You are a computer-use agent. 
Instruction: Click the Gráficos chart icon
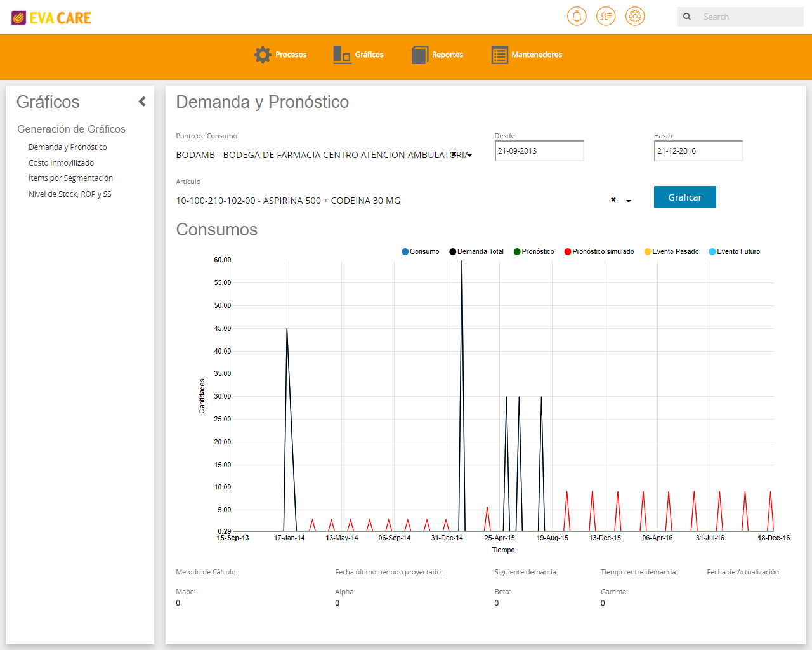[x=343, y=55]
